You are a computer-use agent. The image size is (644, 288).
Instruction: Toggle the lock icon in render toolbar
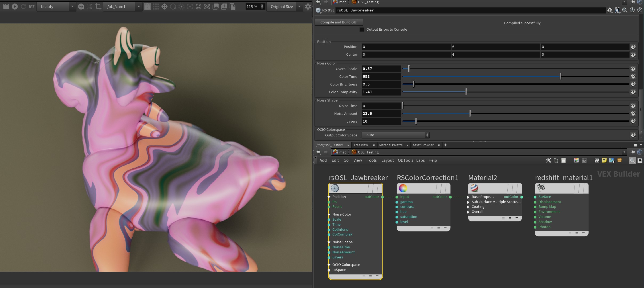coord(147,6)
